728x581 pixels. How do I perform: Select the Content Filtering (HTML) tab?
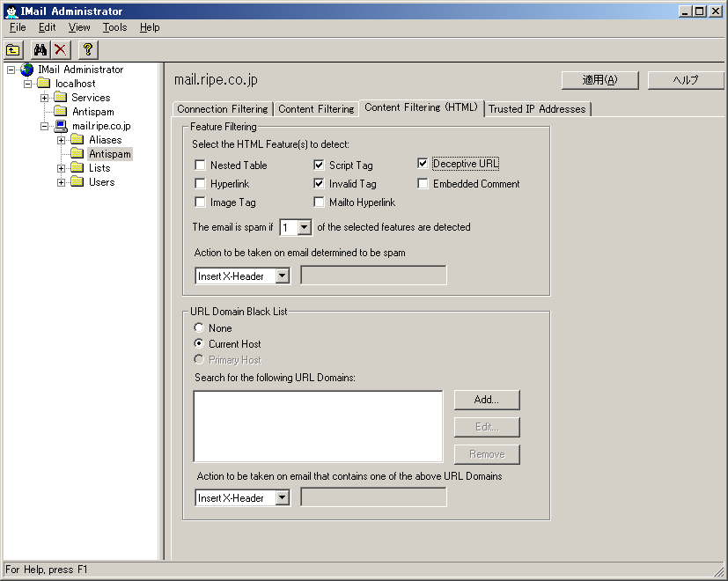click(421, 107)
